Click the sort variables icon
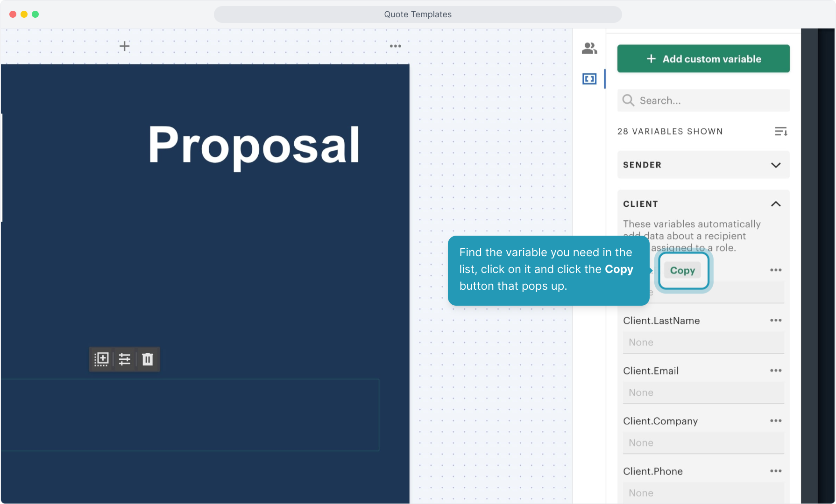The image size is (836, 504). pos(781,132)
